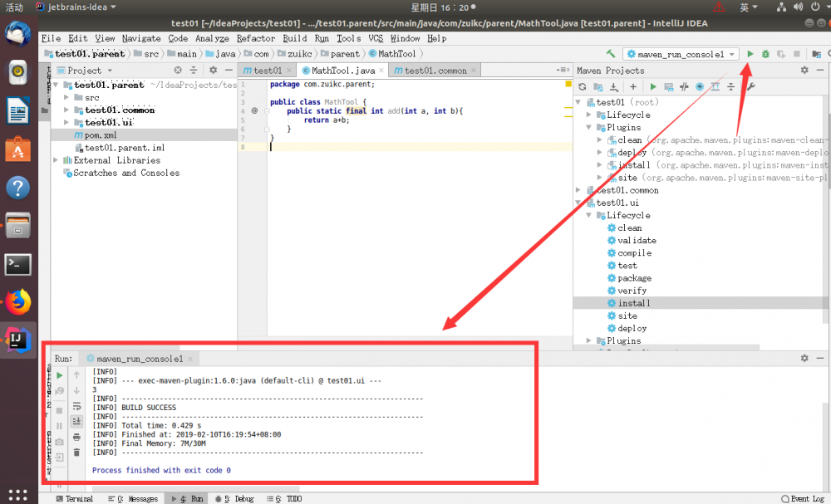This screenshot has height=504, width=831.
Task: Expand the src folder in Project tree
Action: point(67,97)
